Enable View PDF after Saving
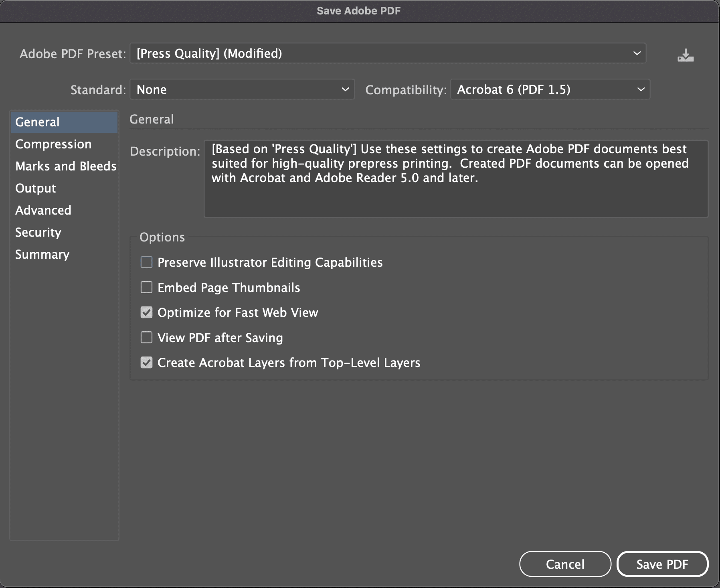The height and width of the screenshot is (588, 720). pyautogui.click(x=146, y=337)
